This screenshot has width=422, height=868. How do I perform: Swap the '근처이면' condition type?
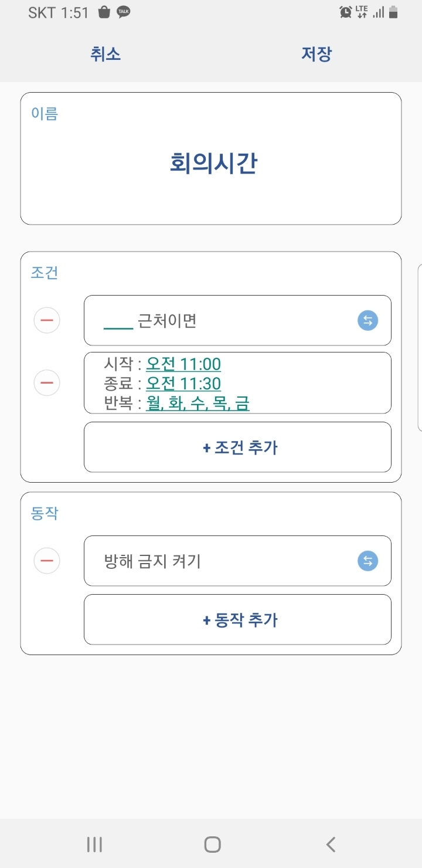tap(367, 320)
